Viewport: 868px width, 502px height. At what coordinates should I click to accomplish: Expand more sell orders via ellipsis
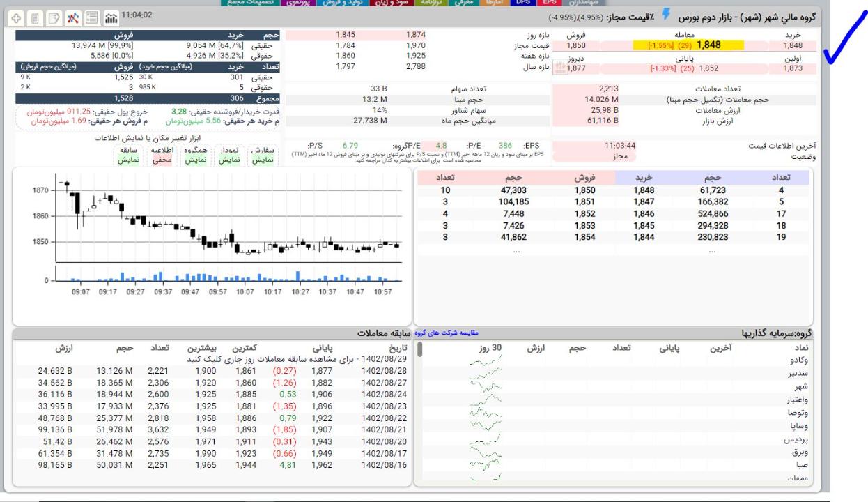coord(516,251)
